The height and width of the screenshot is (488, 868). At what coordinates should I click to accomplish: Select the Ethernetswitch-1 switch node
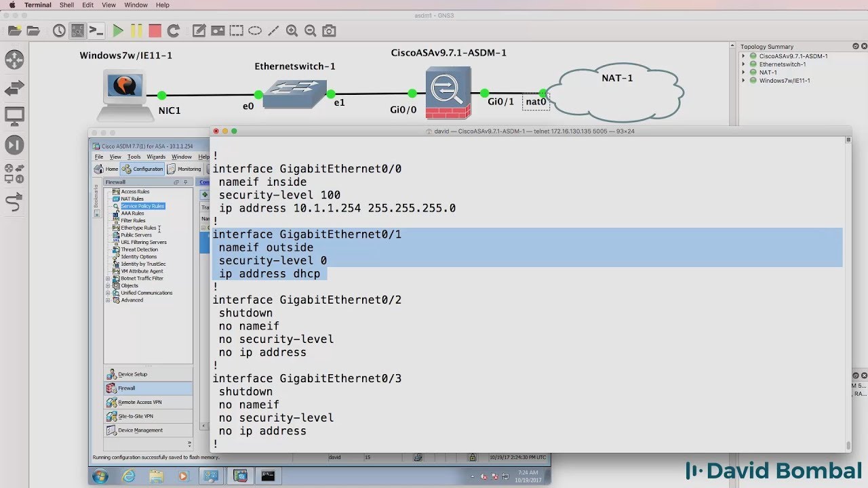tap(295, 94)
